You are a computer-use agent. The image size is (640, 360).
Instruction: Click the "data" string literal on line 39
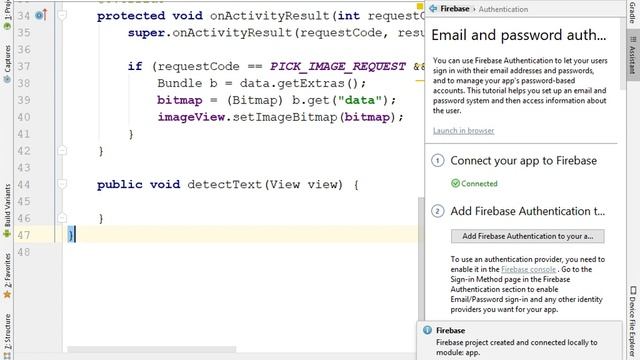pyautogui.click(x=360, y=100)
